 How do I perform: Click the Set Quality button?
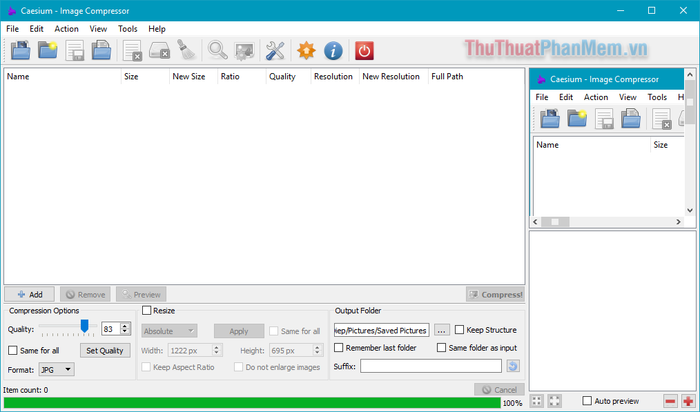pos(105,350)
